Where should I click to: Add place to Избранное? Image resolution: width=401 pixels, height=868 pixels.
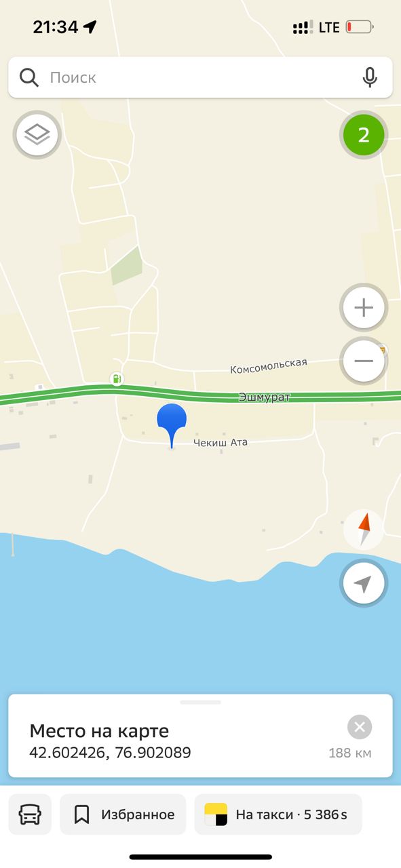(123, 814)
